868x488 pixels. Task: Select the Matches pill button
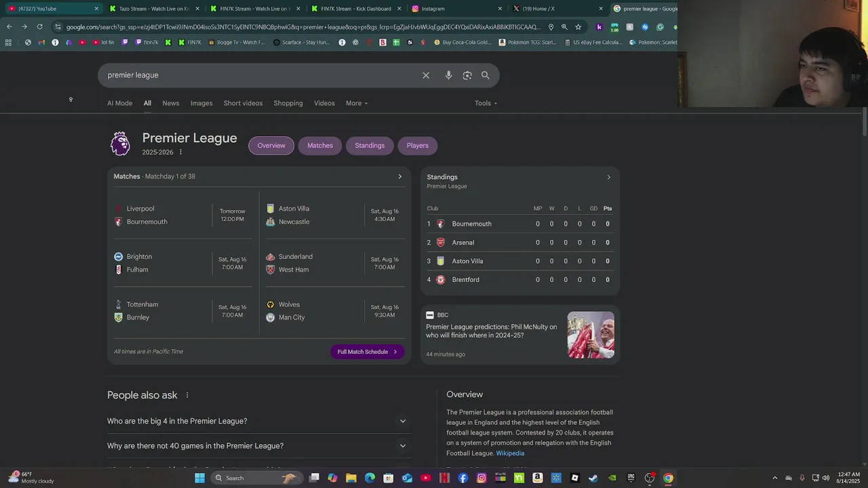(320, 145)
